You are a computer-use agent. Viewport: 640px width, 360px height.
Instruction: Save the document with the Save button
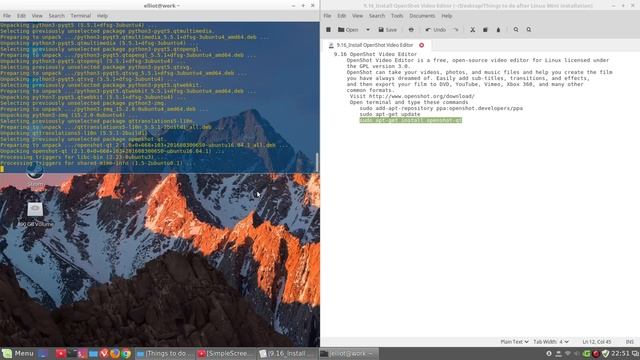click(x=387, y=29)
